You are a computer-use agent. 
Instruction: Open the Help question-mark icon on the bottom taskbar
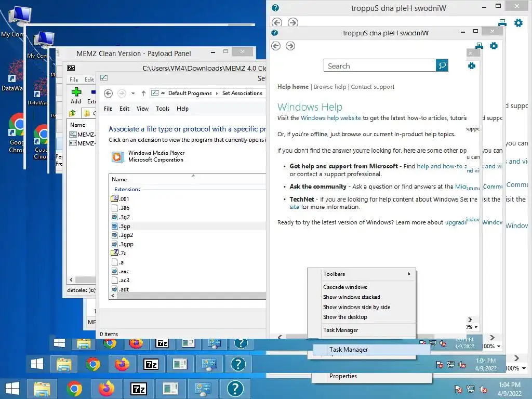pyautogui.click(x=235, y=389)
